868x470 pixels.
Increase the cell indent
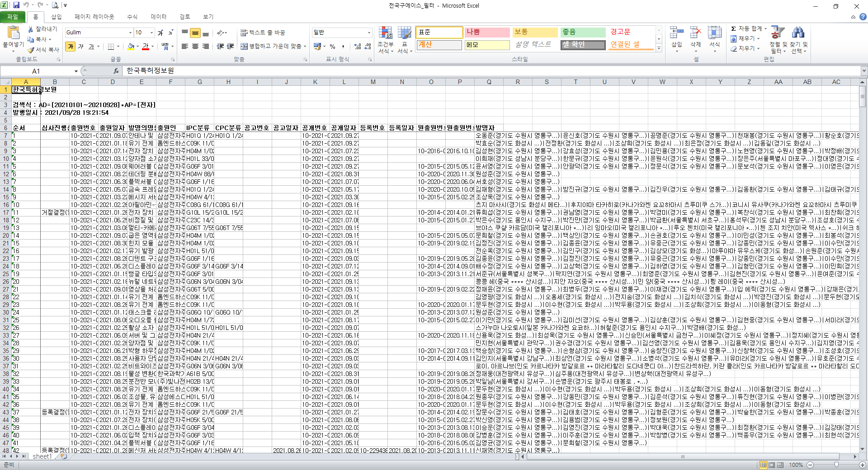(x=231, y=47)
